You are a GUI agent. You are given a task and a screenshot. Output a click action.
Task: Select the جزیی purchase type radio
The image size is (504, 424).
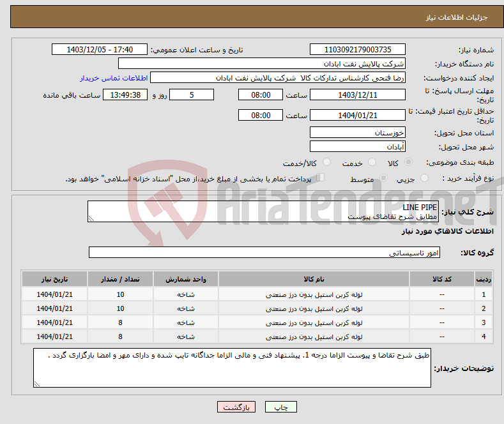pyautogui.click(x=424, y=178)
